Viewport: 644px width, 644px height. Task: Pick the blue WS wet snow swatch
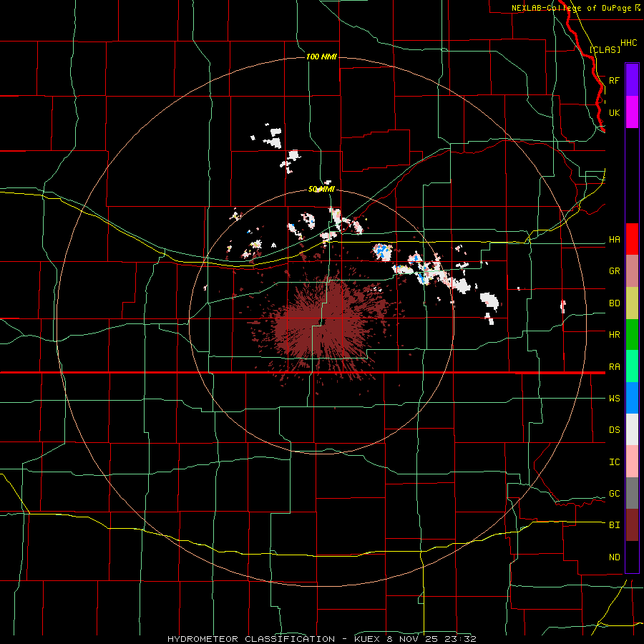(632, 398)
